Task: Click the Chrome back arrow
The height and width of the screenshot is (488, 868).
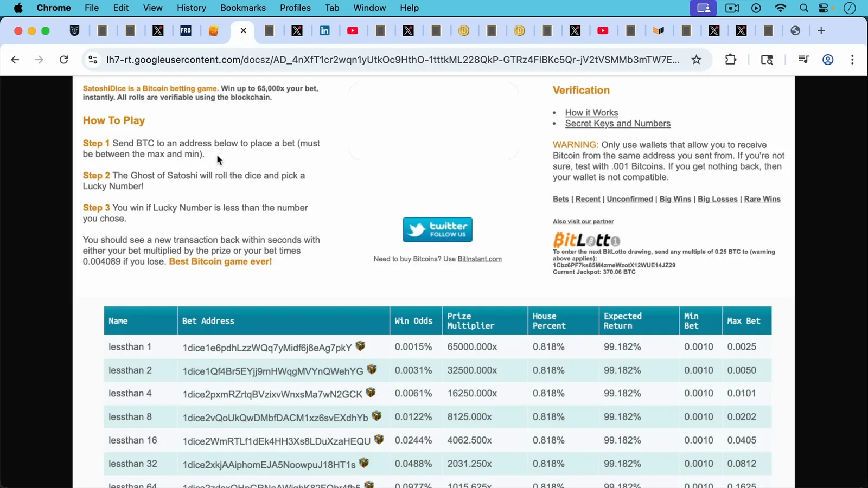Action: click(15, 60)
